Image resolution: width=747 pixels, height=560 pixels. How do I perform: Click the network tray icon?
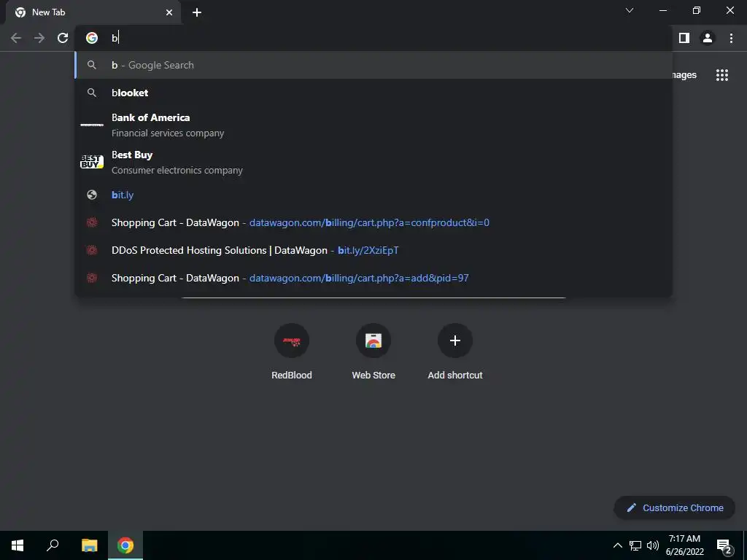click(635, 545)
